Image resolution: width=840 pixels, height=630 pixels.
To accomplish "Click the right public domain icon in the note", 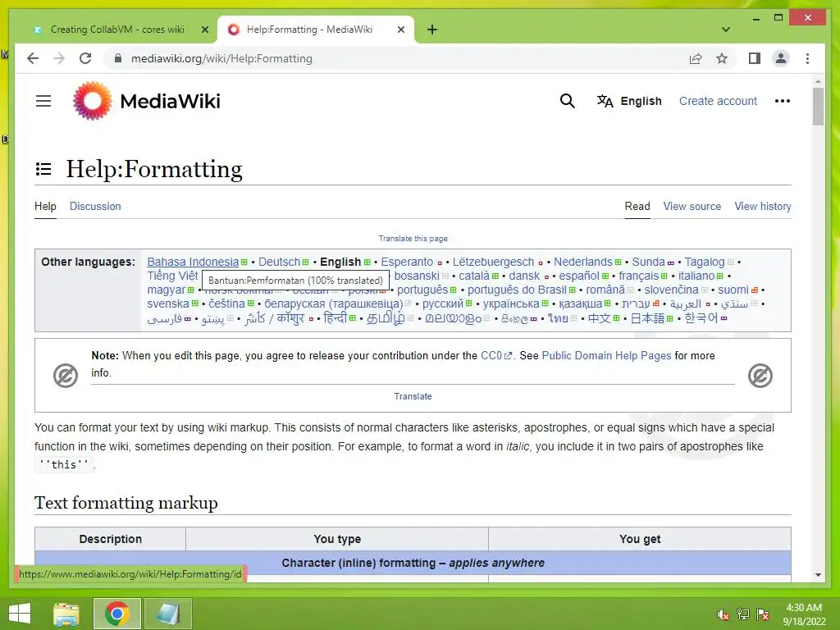I will click(x=760, y=376).
